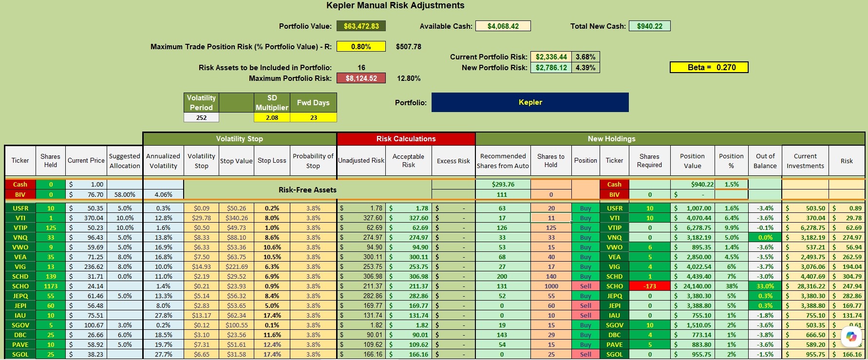The height and width of the screenshot is (360, 868).
Task: Click the red Risk Calculations section header
Action: click(406, 139)
